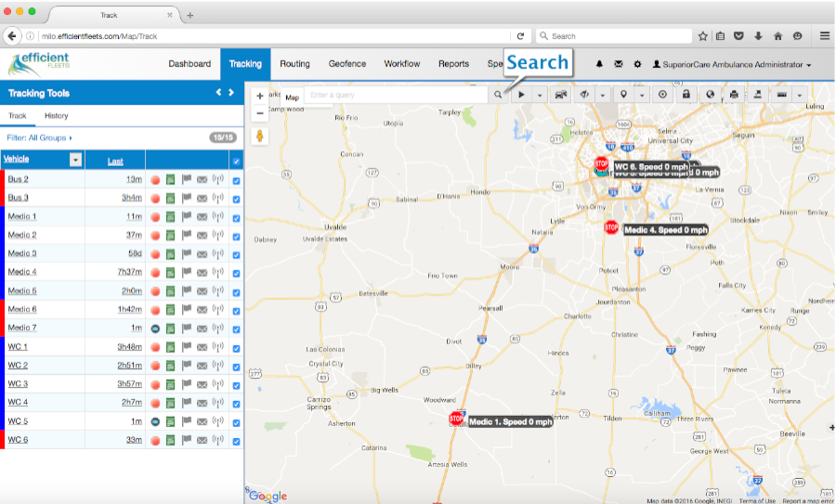Image resolution: width=836 pixels, height=504 pixels.
Task: Click the red status dot for Bus 2
Action: (155, 180)
